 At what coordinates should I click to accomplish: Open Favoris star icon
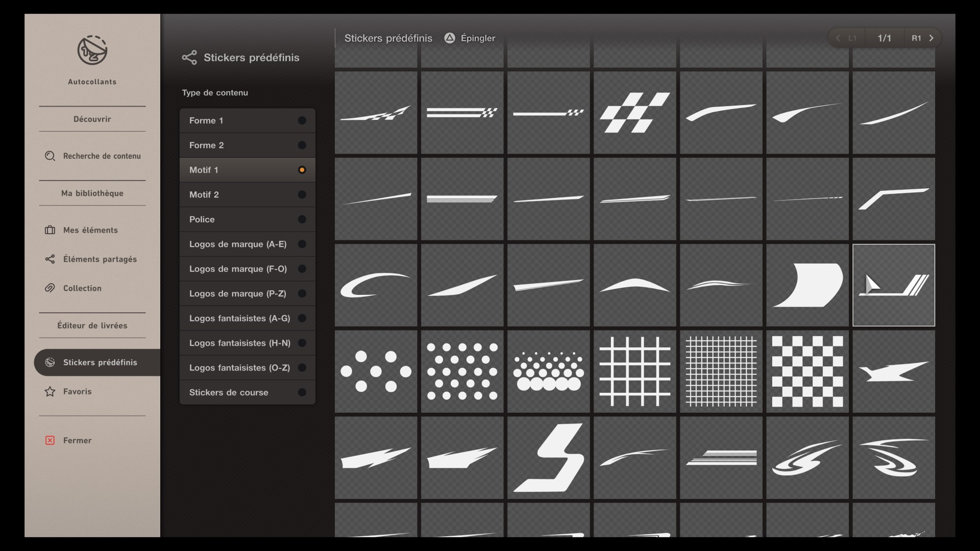pos(50,392)
